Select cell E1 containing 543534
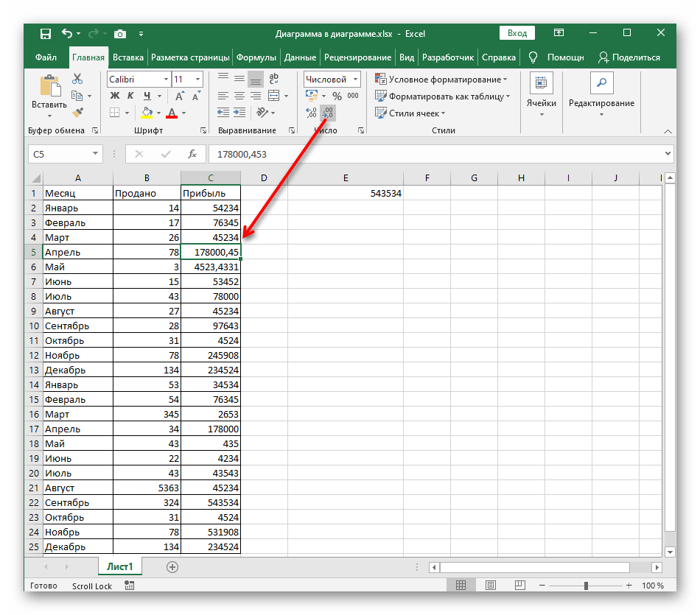 tap(346, 193)
